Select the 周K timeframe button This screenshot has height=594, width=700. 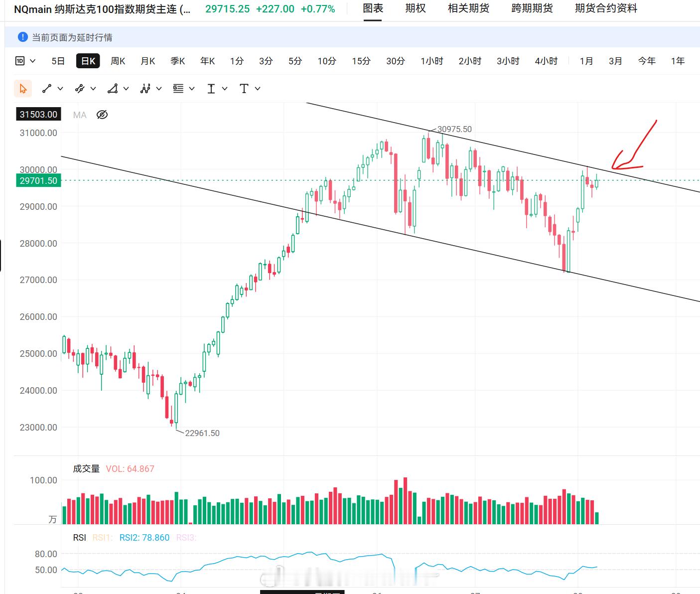pyautogui.click(x=118, y=61)
